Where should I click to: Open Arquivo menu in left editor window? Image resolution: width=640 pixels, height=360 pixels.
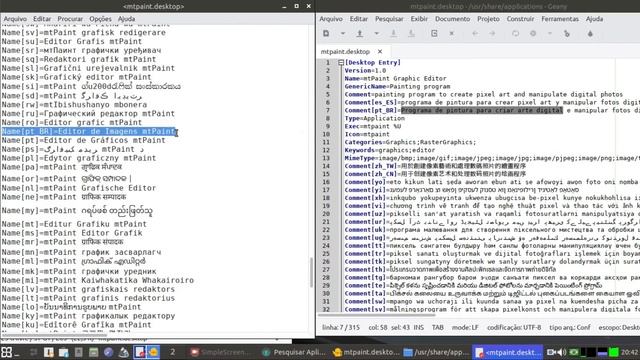[15, 19]
